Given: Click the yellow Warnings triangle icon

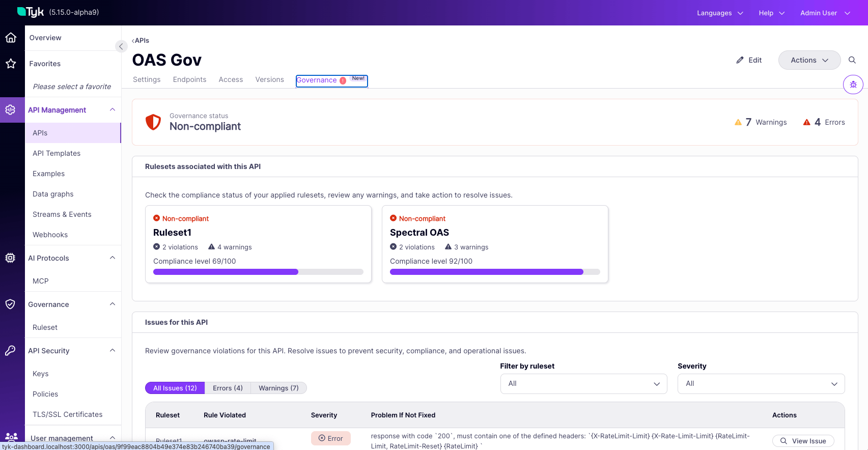Looking at the screenshot, I should [738, 122].
